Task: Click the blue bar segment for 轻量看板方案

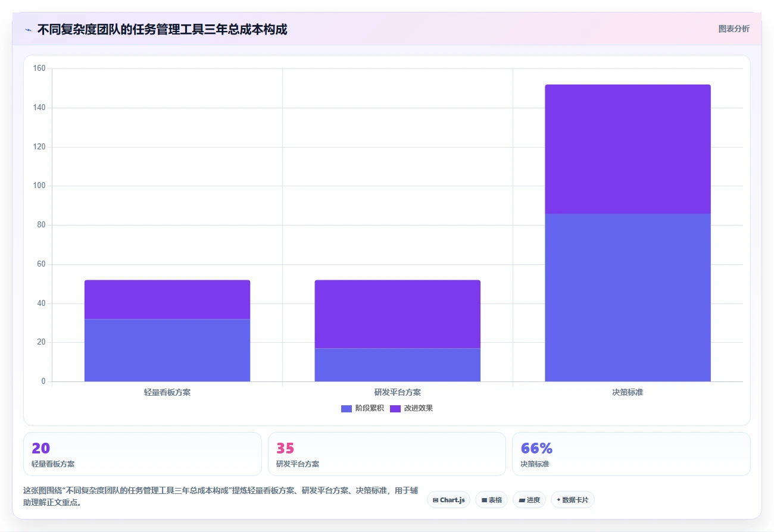Action: point(167,351)
